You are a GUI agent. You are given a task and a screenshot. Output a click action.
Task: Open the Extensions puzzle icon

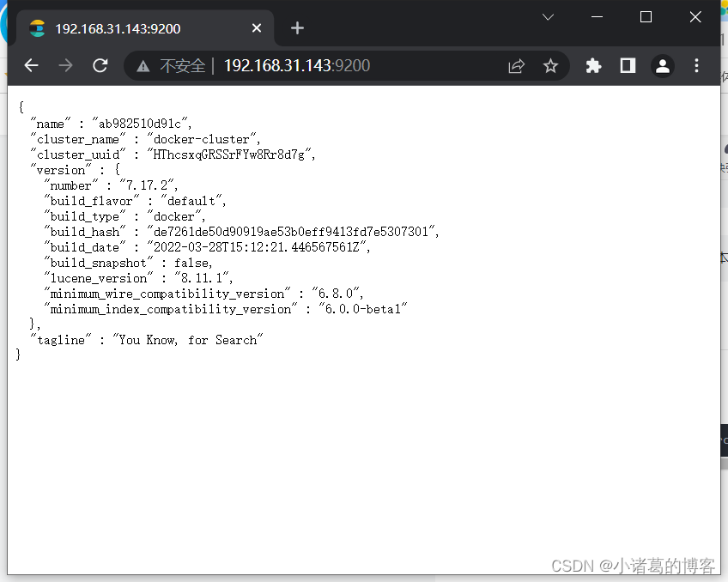(x=593, y=65)
